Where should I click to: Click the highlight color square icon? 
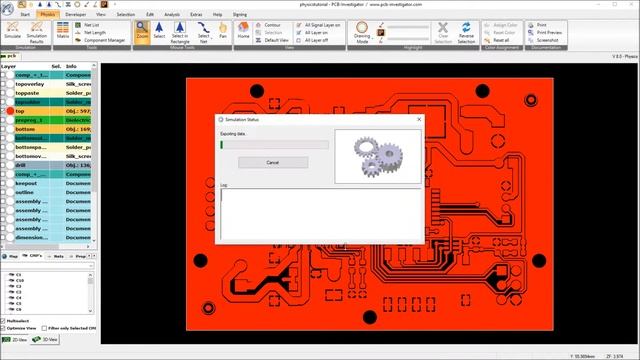380,32
